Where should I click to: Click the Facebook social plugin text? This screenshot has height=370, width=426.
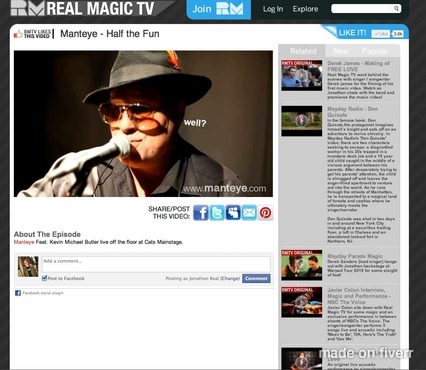point(43,293)
